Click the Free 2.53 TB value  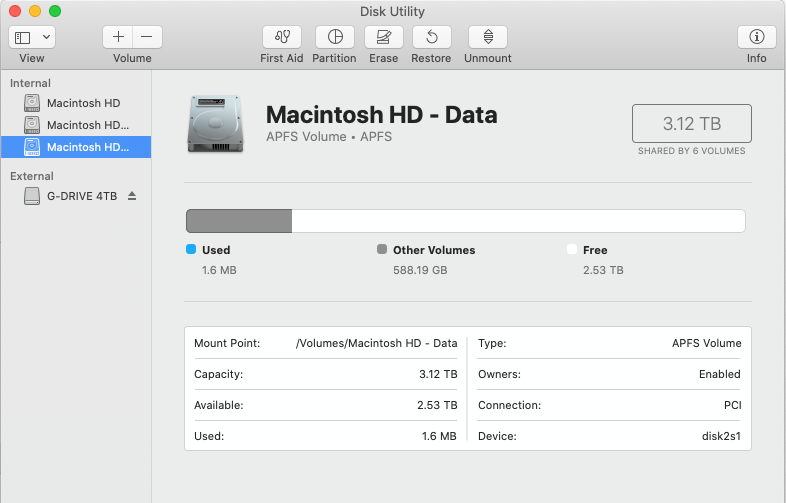point(603,270)
